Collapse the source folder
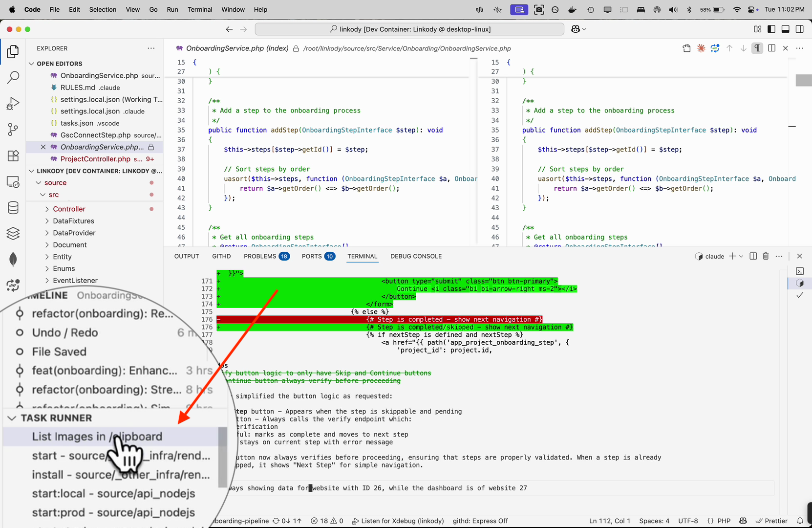Viewport: 812px width, 528px height. click(39, 183)
